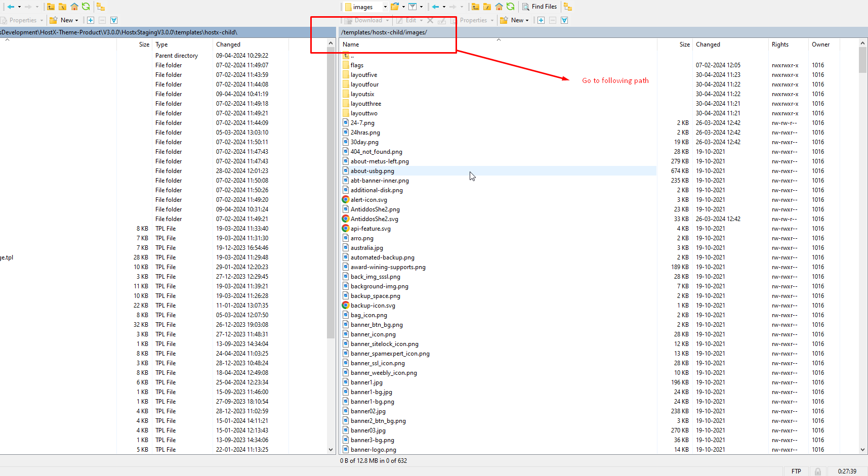Click the local panel select files plus icon
Screen dimensions: 868x476
(91, 20)
